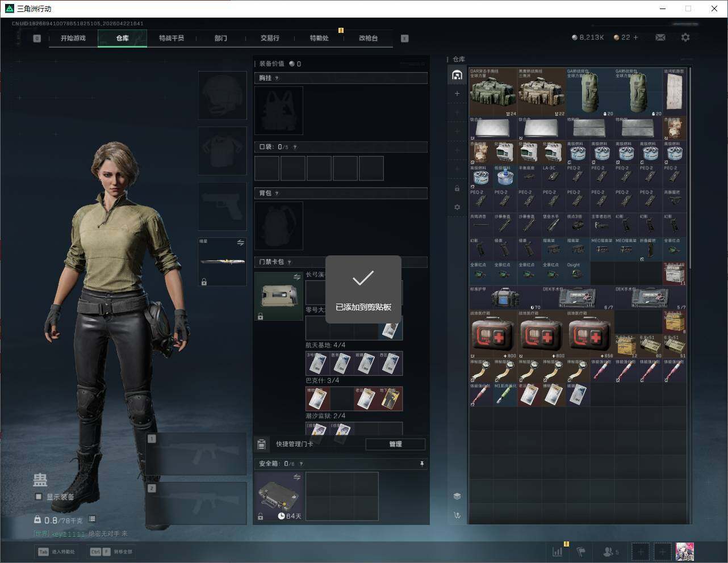Select the LA-3C item in stash
This screenshot has height=563, width=728.
554,177
